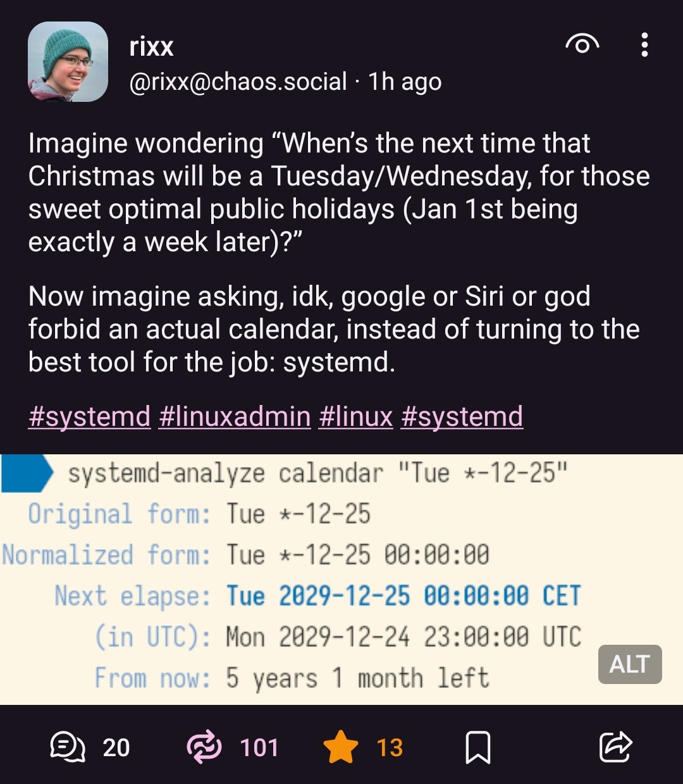Open the #linuxadmin hashtag
The width and height of the screenshot is (683, 784).
tap(235, 416)
